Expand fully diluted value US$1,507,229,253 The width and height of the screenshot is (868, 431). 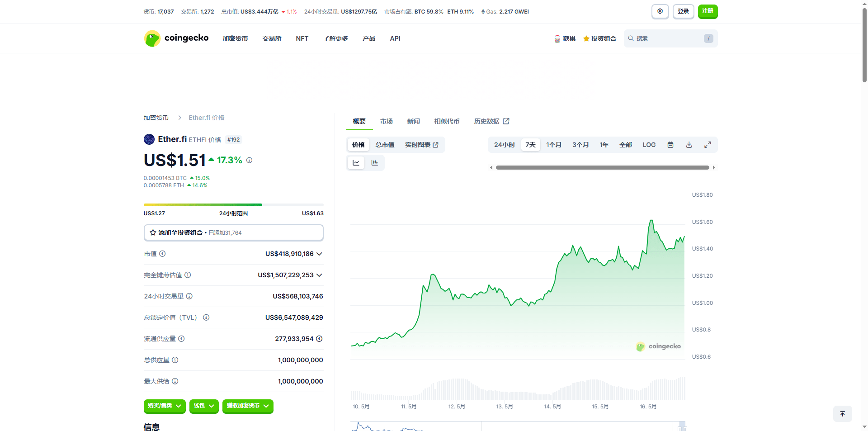pos(290,275)
